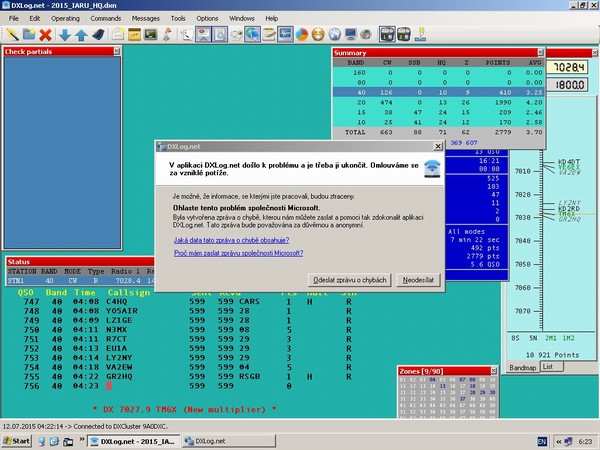The height and width of the screenshot is (450, 600).
Task: Switch to DXLog.net - 2015_IA... taskbar item
Action: pos(134,441)
